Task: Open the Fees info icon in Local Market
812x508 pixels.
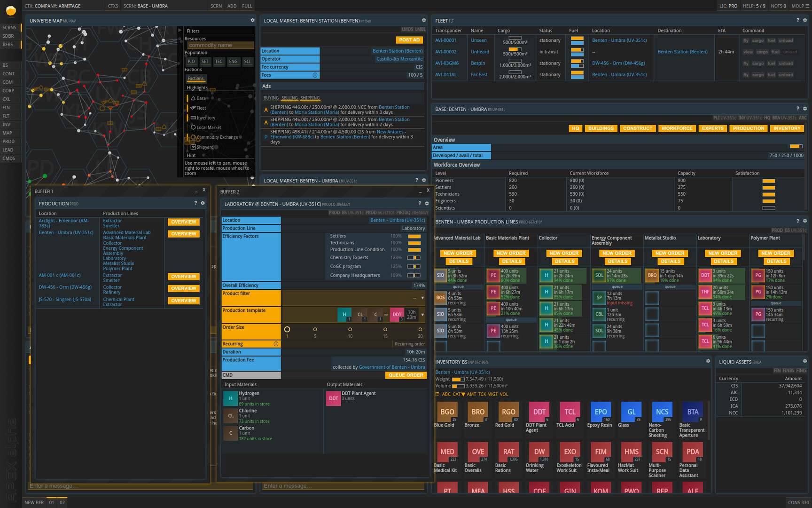Action: (x=315, y=75)
